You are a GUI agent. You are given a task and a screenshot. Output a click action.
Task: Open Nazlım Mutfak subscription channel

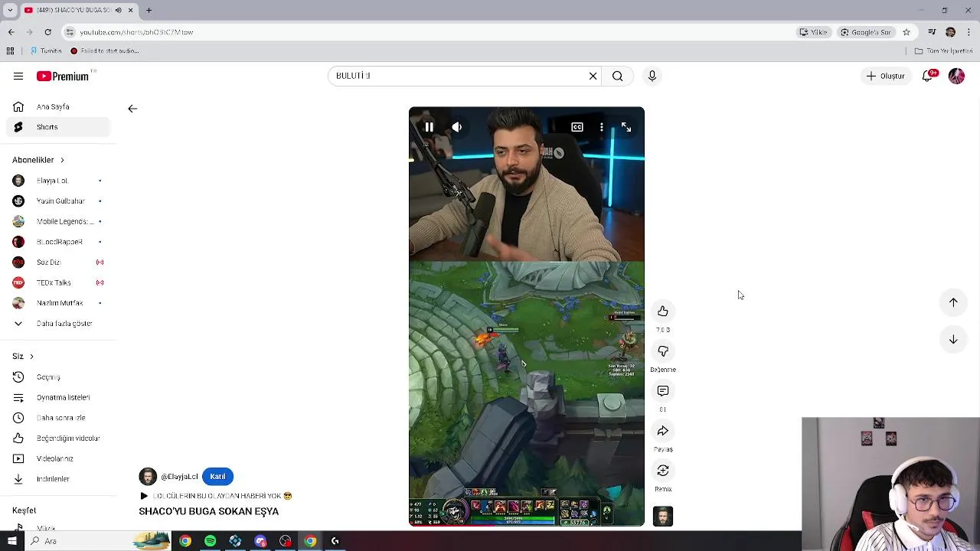[59, 303]
